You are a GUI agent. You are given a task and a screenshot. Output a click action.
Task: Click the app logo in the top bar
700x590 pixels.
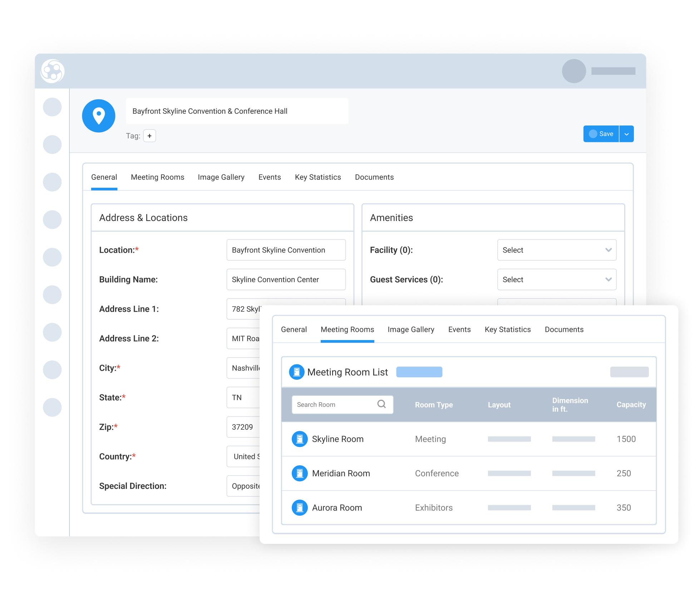tap(52, 72)
